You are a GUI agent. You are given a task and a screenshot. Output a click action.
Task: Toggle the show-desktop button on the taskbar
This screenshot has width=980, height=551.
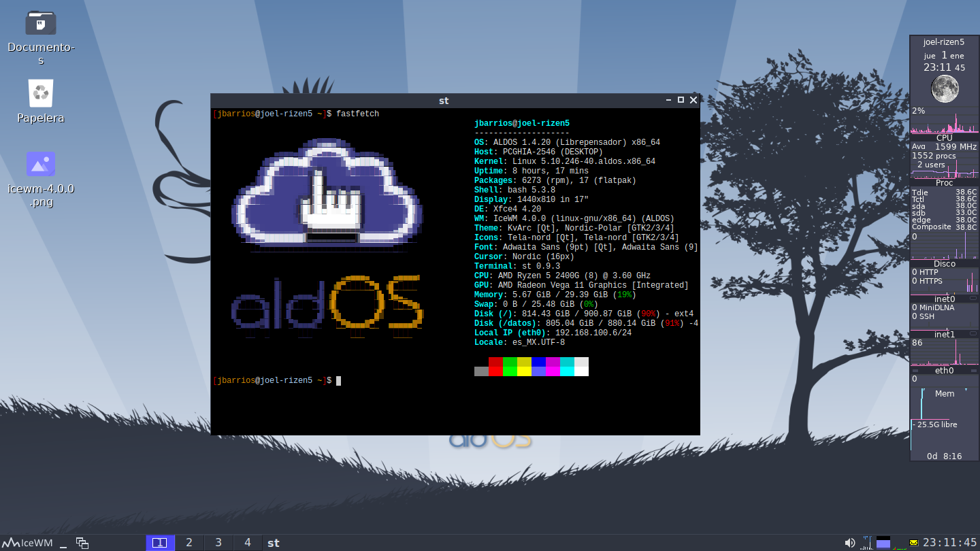pyautogui.click(x=64, y=543)
